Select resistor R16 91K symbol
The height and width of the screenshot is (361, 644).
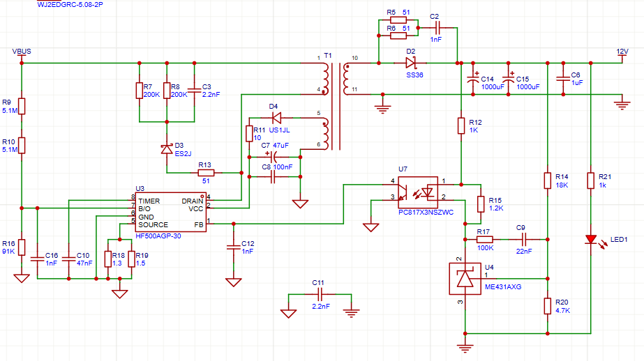[22, 247]
